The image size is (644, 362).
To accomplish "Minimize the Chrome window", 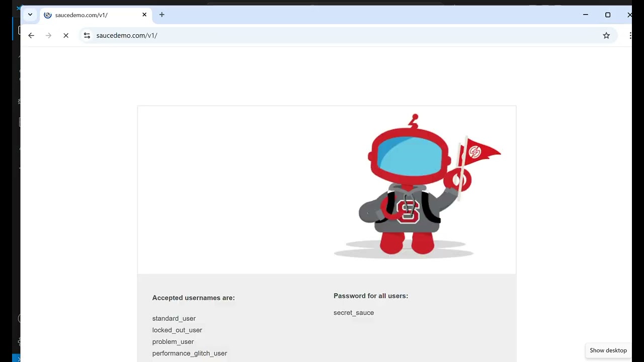I will pos(586,15).
